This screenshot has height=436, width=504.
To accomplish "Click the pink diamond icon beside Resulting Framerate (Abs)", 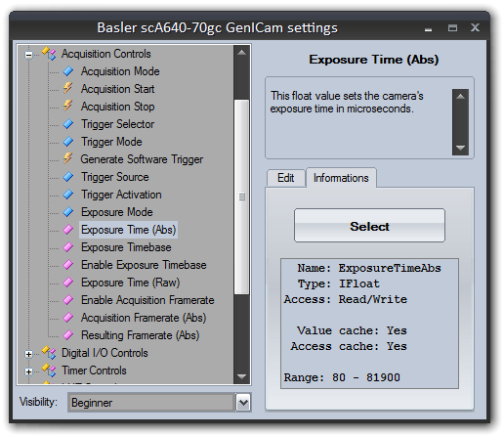I will point(68,335).
